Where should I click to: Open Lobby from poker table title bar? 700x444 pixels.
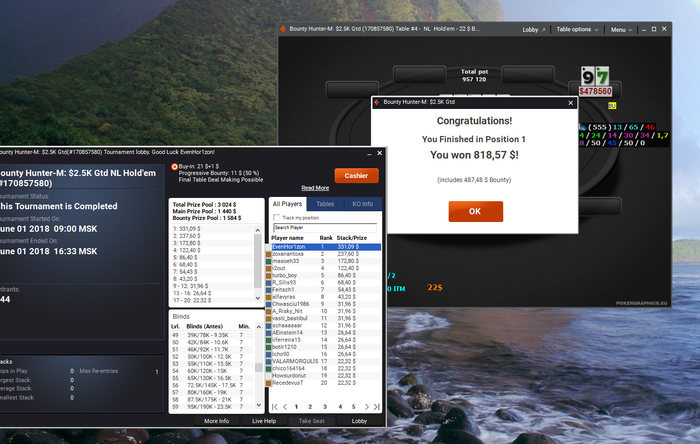(533, 29)
